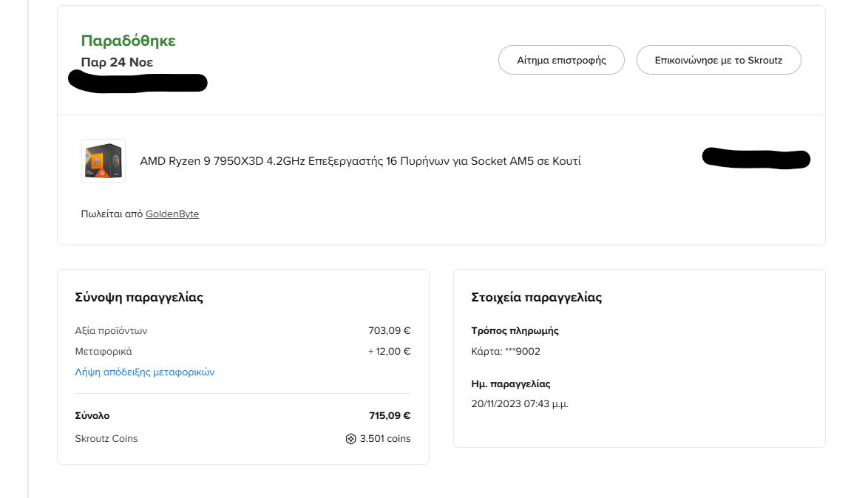Click the Μεταφορικά label
Image resolution: width=868 pixels, height=498 pixels.
104,352
